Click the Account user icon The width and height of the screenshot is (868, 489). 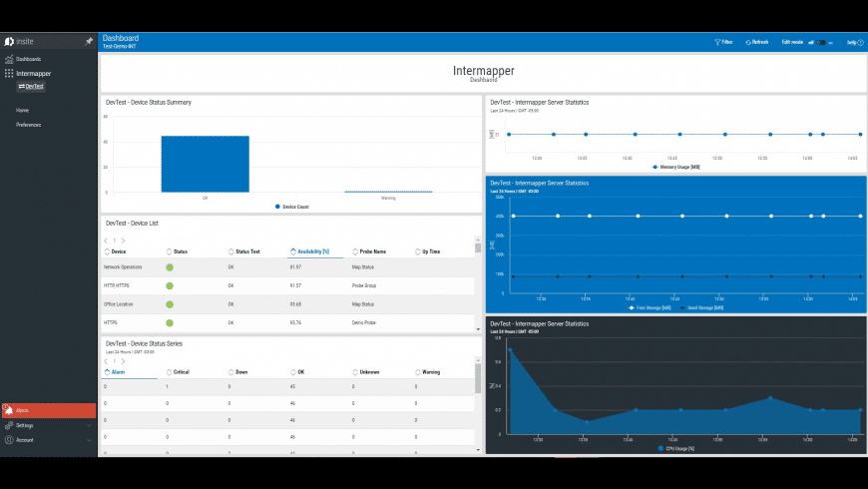[x=9, y=440]
